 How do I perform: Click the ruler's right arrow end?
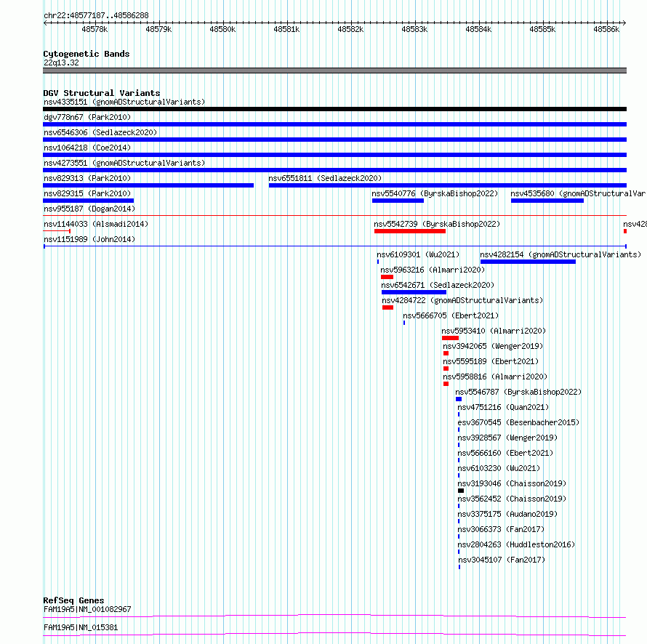pyautogui.click(x=624, y=23)
